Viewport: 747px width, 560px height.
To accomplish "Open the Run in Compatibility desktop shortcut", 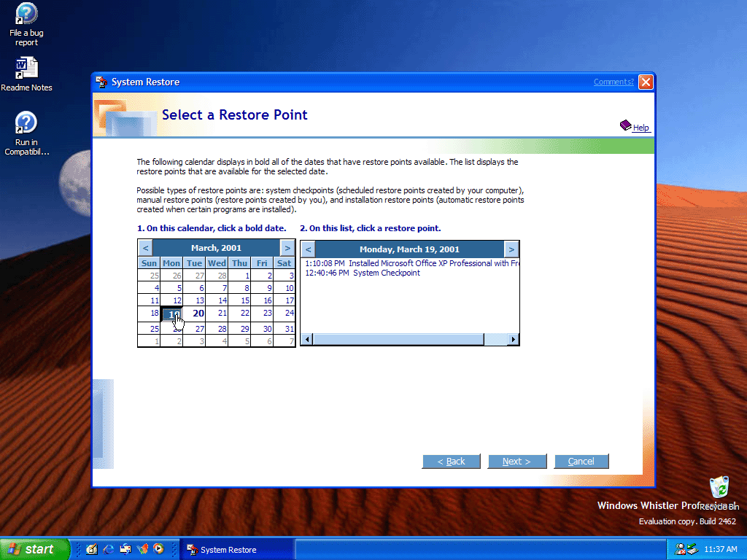I will pos(26,134).
